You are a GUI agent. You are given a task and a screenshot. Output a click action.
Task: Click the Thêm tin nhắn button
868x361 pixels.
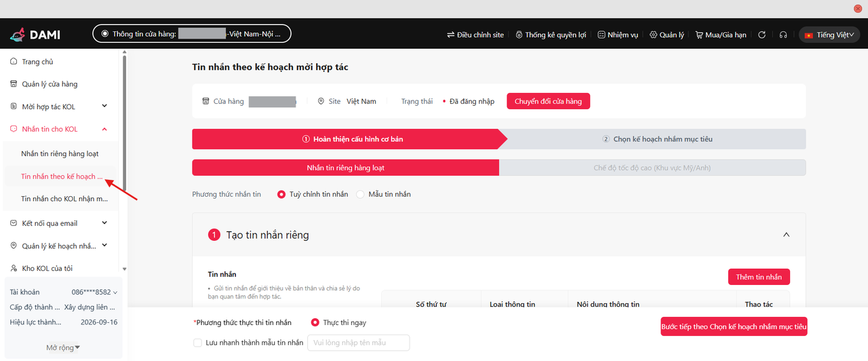pyautogui.click(x=758, y=277)
